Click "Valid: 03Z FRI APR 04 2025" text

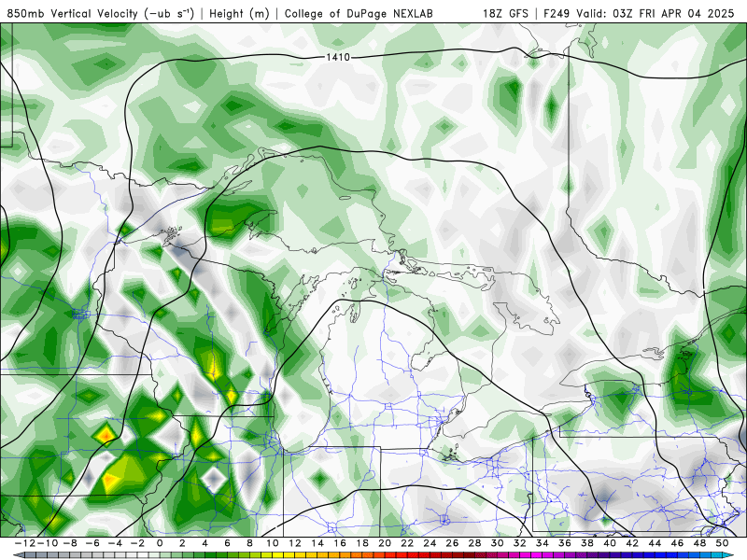pos(655,13)
